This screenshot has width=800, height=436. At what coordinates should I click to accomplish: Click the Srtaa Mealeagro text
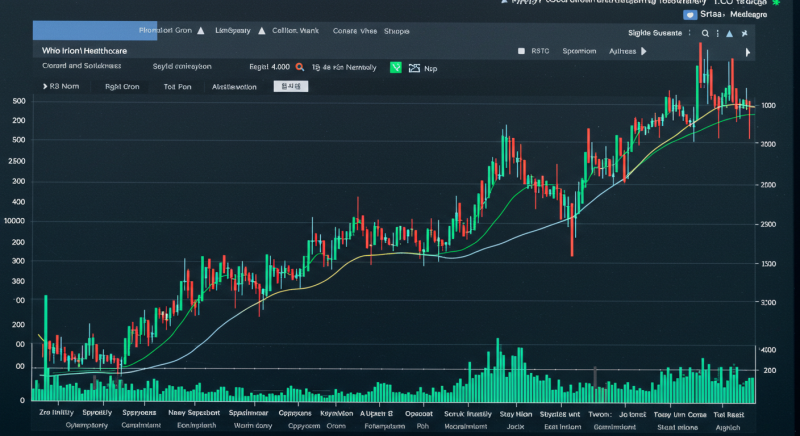[x=733, y=14]
